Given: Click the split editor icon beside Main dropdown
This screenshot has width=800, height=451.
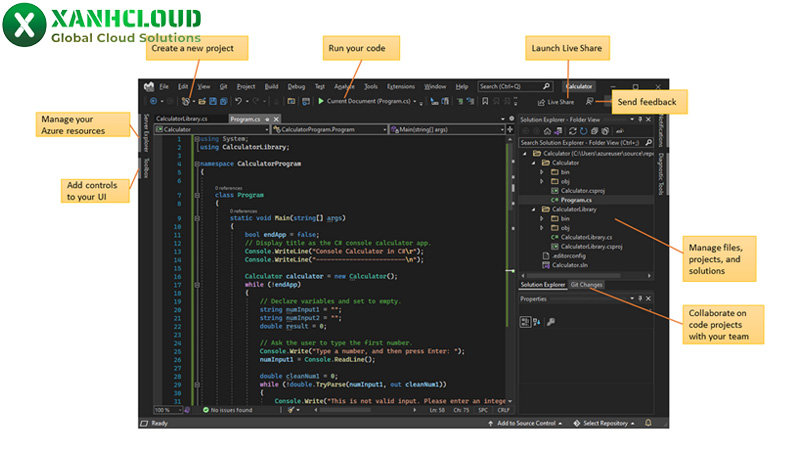Looking at the screenshot, I should (510, 129).
